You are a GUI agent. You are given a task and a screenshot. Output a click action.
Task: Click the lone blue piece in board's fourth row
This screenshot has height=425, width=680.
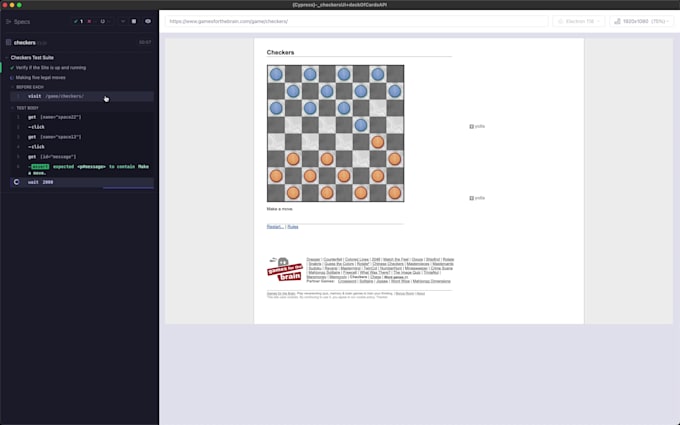[361, 125]
